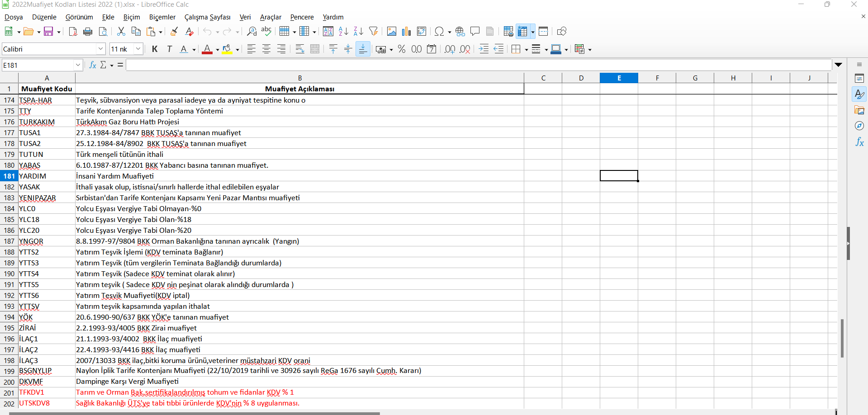
Task: Click the Cut scissors icon
Action: [121, 31]
